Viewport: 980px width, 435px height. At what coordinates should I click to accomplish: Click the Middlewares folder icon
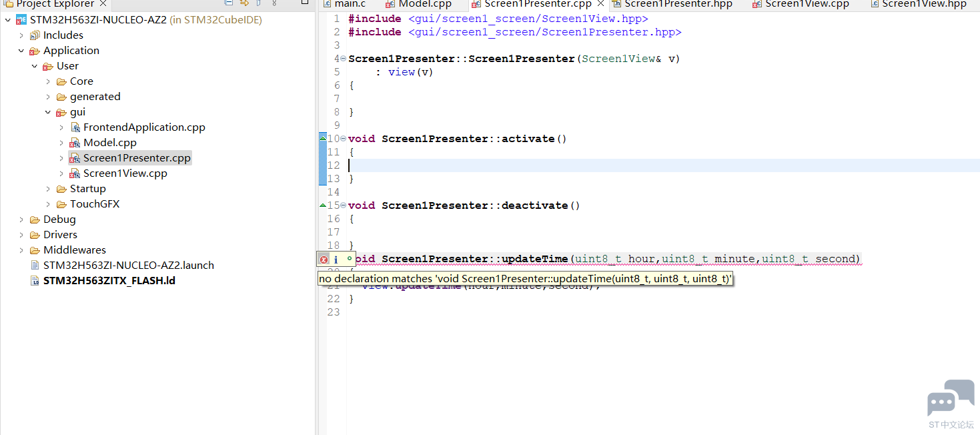coord(35,250)
